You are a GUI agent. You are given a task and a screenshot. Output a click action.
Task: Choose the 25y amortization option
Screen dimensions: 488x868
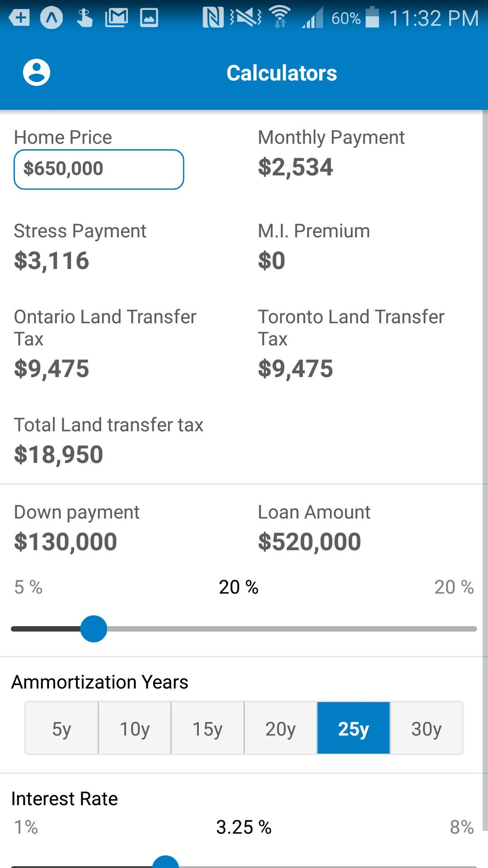pyautogui.click(x=353, y=728)
